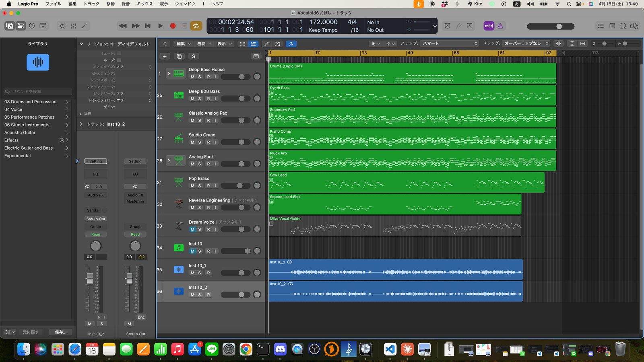Unmute the Dream Voice track
The width and height of the screenshot is (644, 362).
[x=192, y=229]
